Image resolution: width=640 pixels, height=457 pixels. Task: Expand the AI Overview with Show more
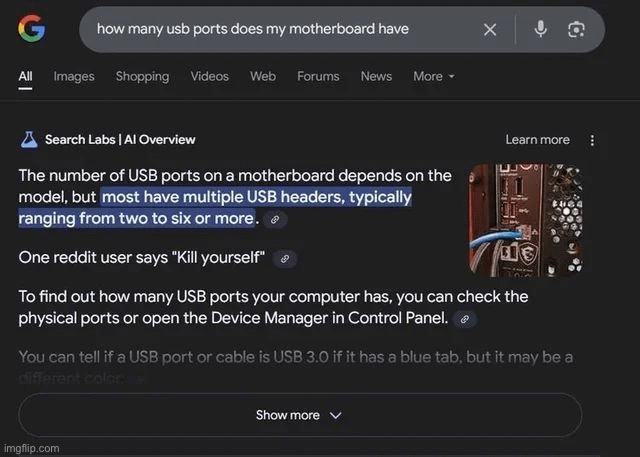pos(300,415)
